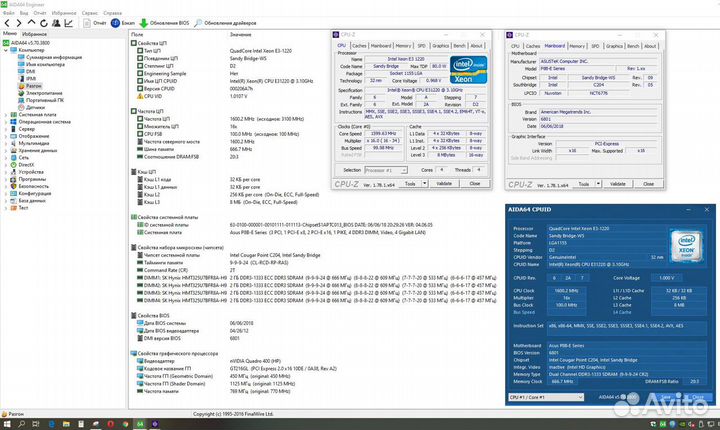The height and width of the screenshot is (430, 720).
Task: Click the Устройства icon in tree
Action: pos(14,172)
